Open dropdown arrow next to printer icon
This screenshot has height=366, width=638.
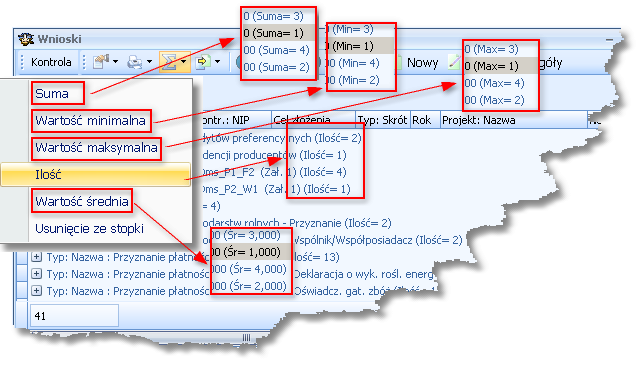point(149,62)
